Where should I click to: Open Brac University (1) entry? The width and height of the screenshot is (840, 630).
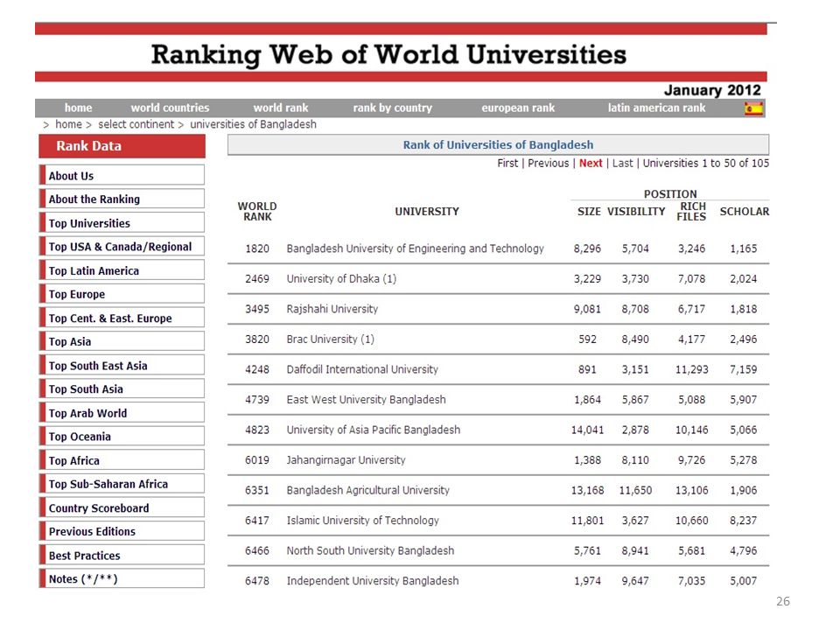pos(330,339)
